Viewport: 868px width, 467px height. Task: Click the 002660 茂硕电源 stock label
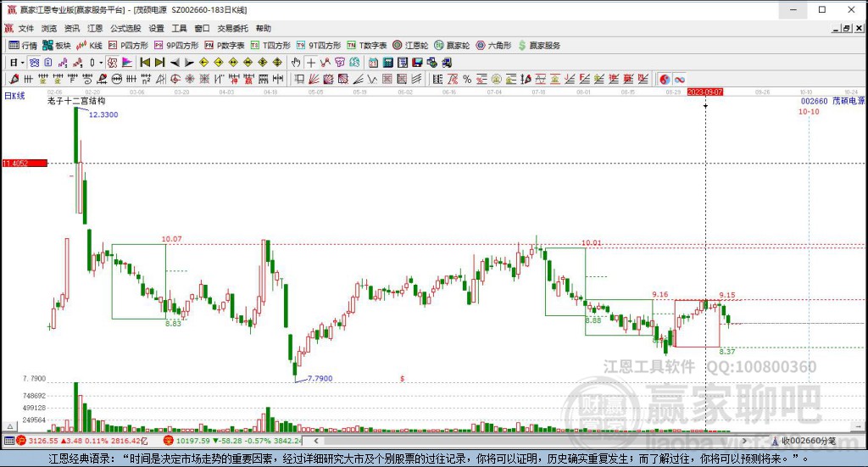point(832,101)
